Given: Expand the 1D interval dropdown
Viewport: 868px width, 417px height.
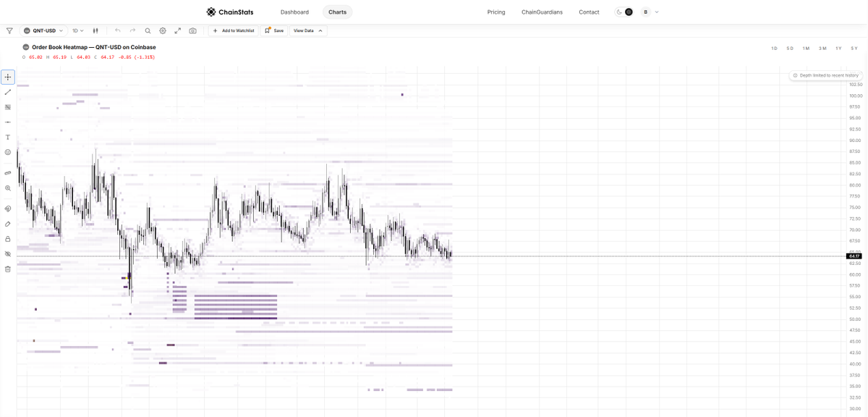Looking at the screenshot, I should [78, 31].
